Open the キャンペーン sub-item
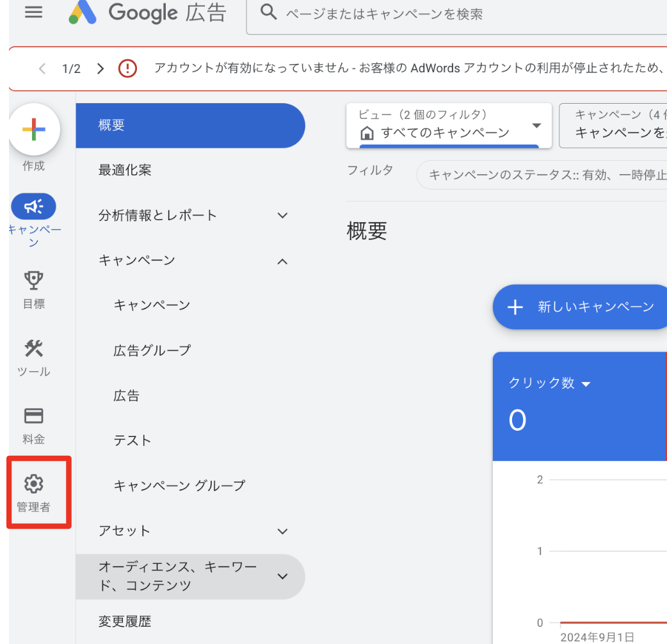667x644 pixels. 152,305
